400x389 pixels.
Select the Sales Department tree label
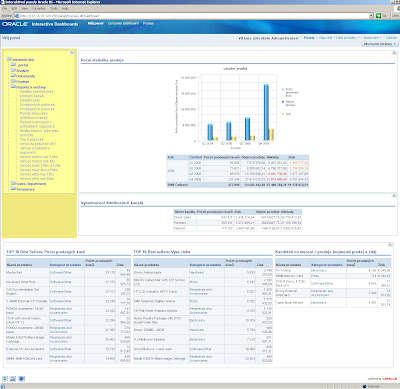31,184
